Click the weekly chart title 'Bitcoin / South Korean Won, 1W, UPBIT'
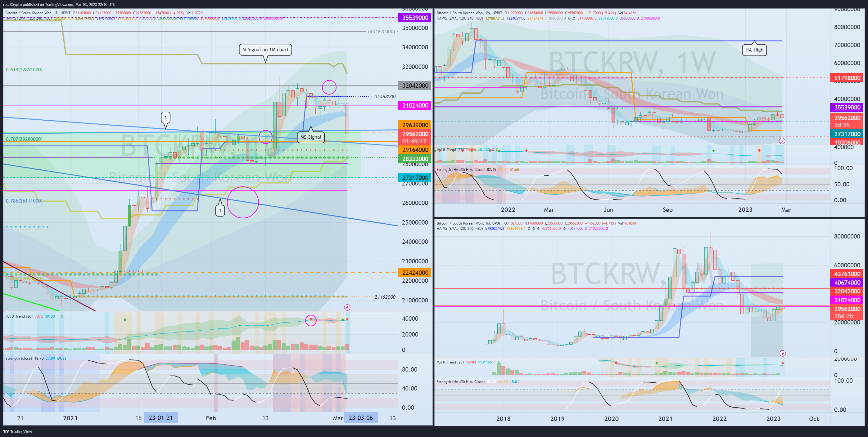Screen dimensions: 868x437 (x=469, y=13)
